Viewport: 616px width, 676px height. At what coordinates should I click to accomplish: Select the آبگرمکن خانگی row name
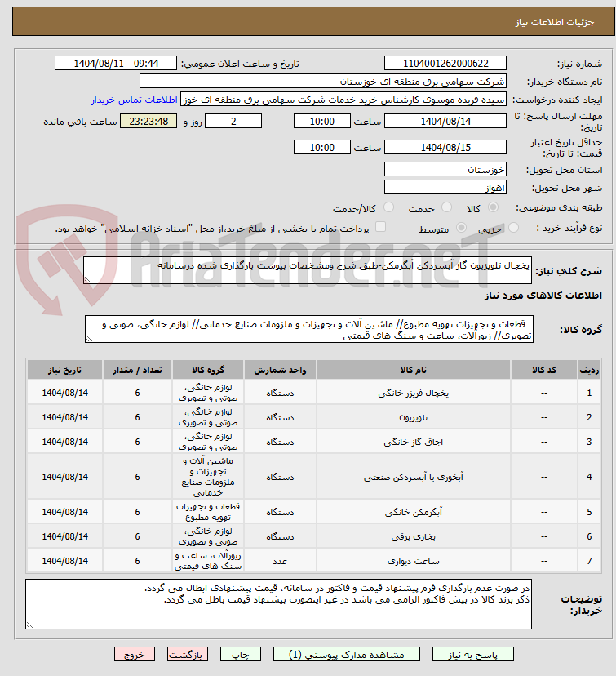click(x=414, y=512)
